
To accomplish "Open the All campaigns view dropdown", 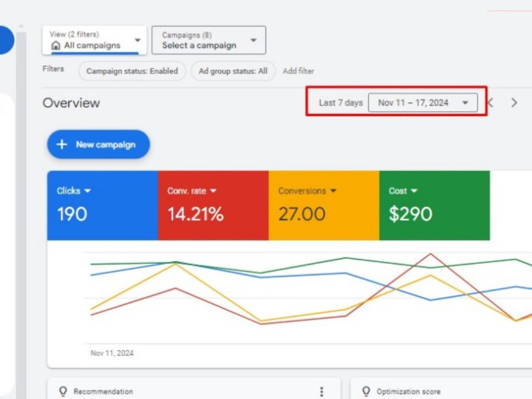I will [x=94, y=40].
